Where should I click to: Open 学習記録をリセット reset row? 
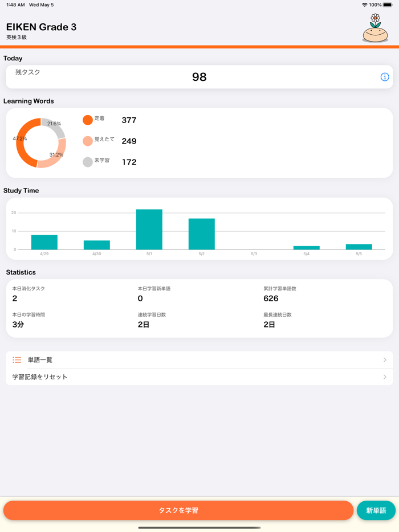click(199, 377)
